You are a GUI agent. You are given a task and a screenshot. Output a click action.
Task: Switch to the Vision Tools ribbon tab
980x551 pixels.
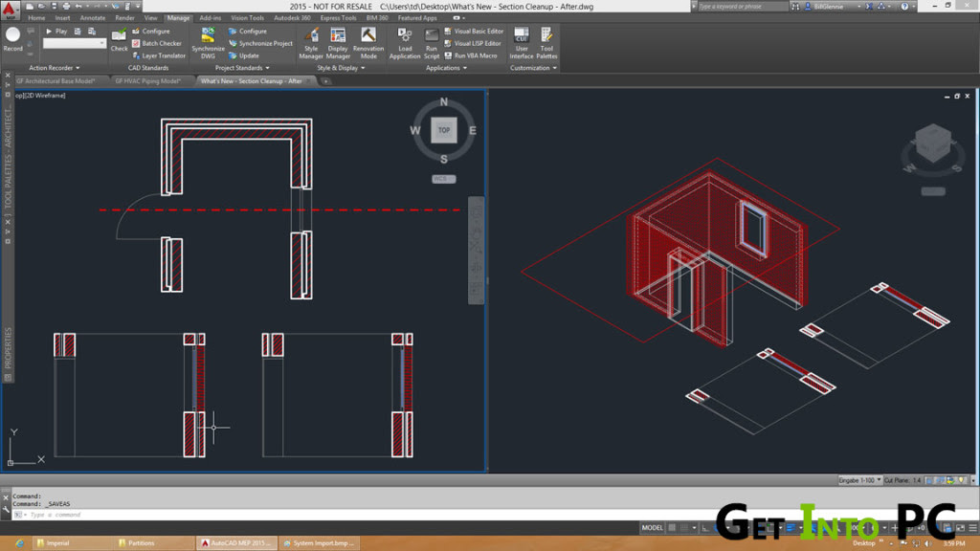pyautogui.click(x=248, y=18)
